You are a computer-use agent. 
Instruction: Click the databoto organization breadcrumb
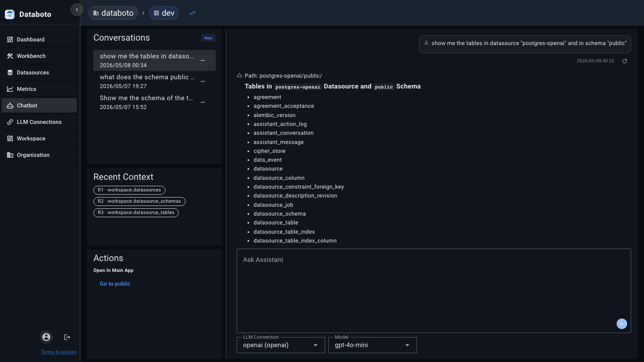tap(113, 13)
